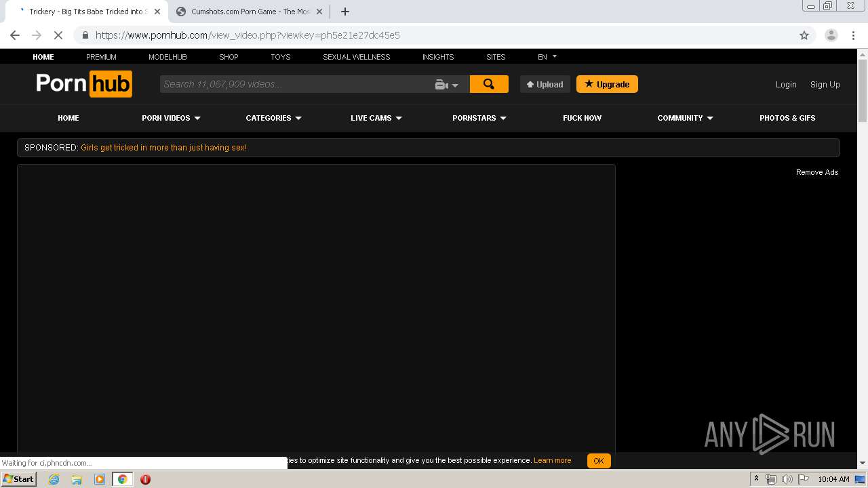Open File Explorer from the taskbar
The width and height of the screenshot is (868, 488).
pos(77,479)
